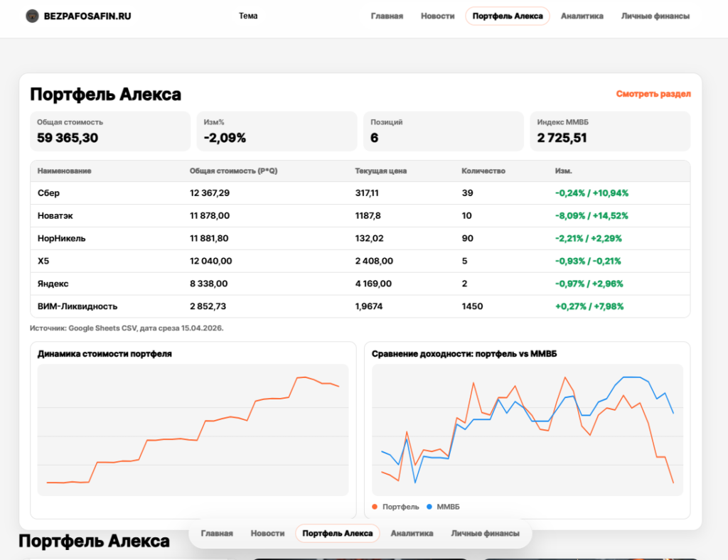Image resolution: width=728 pixels, height=560 pixels.
Task: Select the Сбер row name
Action: click(x=48, y=193)
